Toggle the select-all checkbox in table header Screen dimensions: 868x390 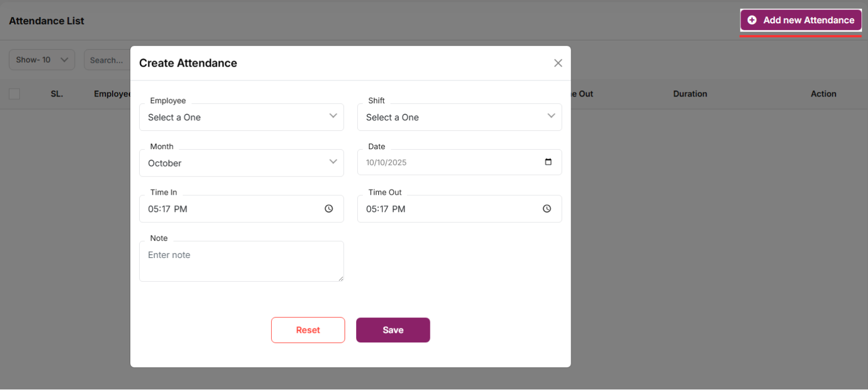[x=14, y=94]
